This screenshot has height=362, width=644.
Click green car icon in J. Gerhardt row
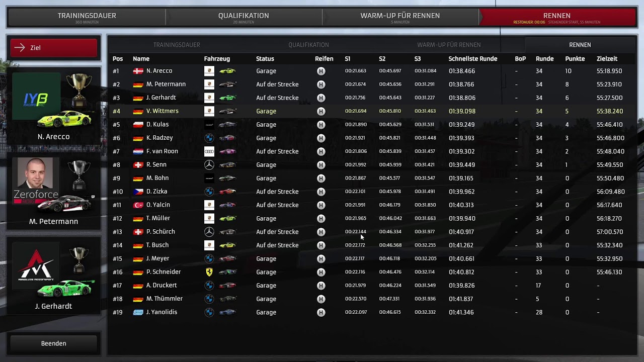[x=227, y=98]
